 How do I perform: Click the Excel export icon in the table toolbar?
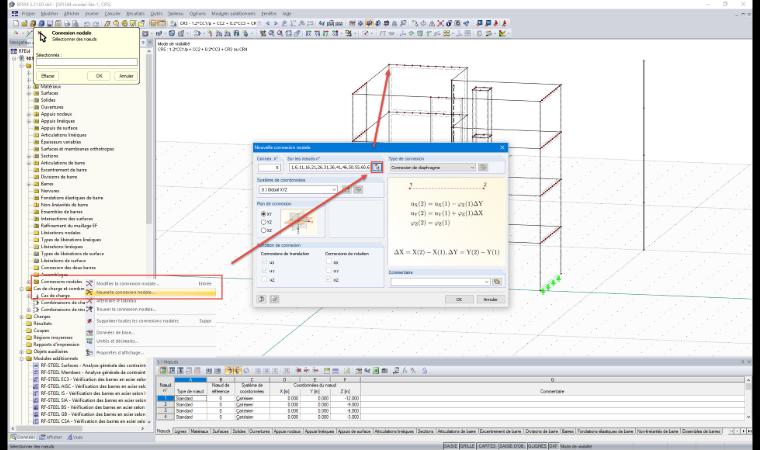coord(376,371)
